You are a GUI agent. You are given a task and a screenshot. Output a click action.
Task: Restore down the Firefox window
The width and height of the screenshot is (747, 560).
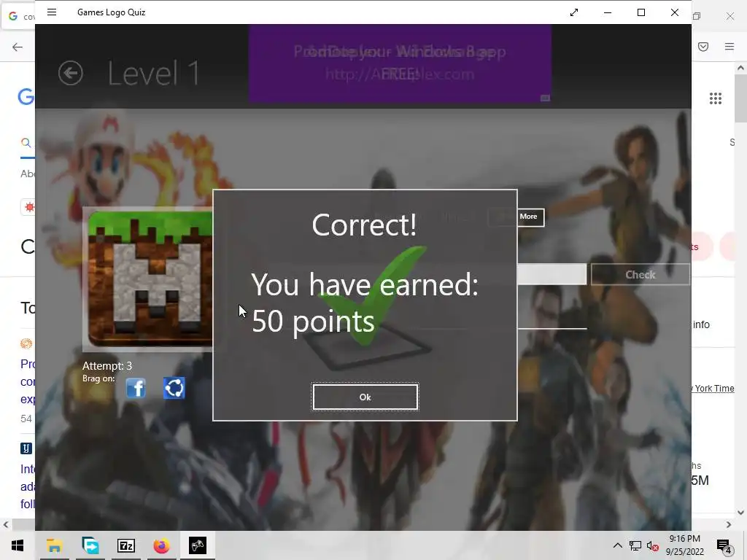[x=697, y=16]
